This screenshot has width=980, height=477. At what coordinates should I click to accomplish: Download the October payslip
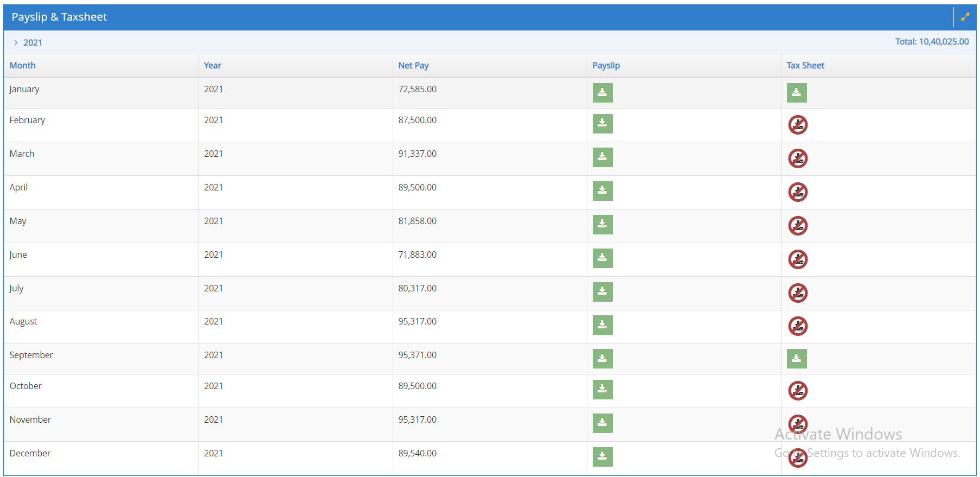(x=602, y=390)
